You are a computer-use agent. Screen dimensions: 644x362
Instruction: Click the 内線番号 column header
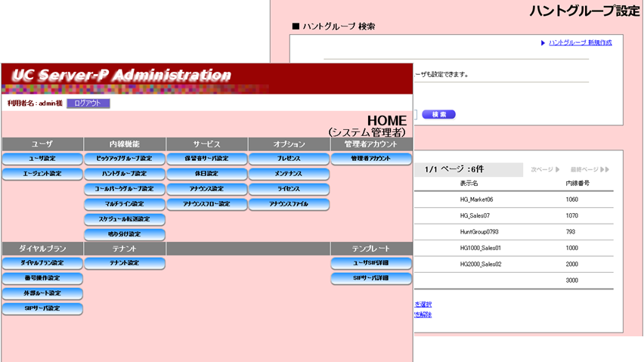pos(577,184)
